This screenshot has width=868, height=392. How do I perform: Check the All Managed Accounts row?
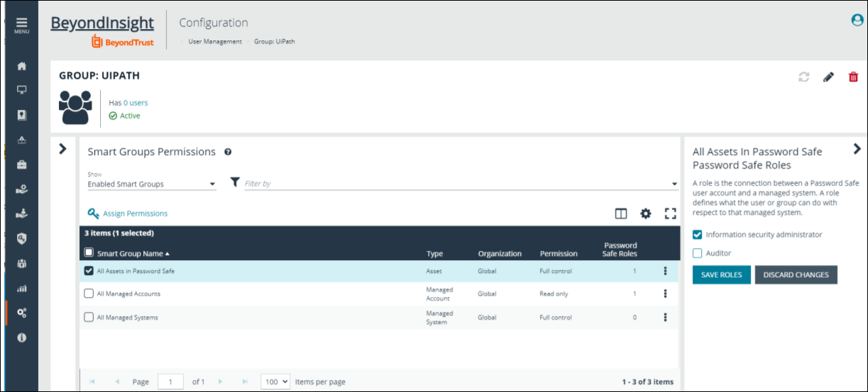89,293
